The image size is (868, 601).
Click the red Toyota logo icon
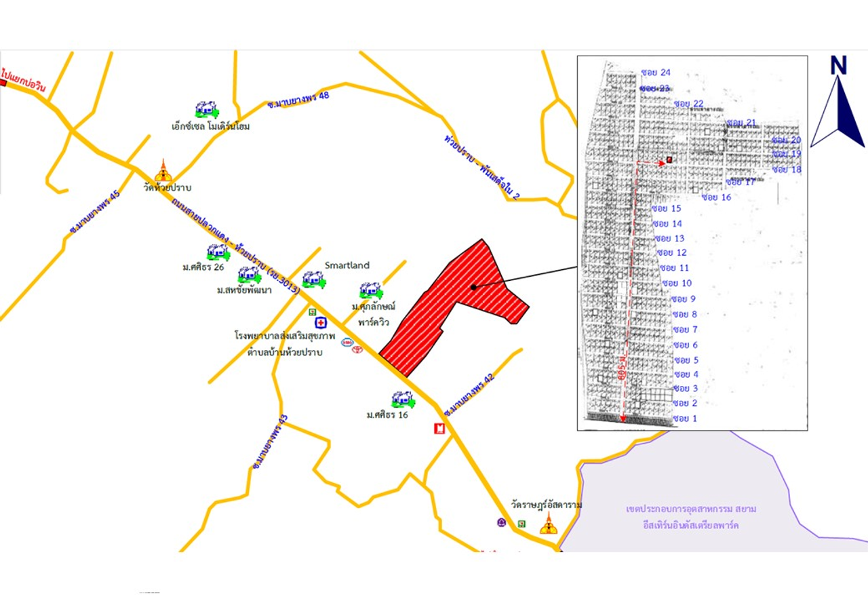tap(357, 350)
